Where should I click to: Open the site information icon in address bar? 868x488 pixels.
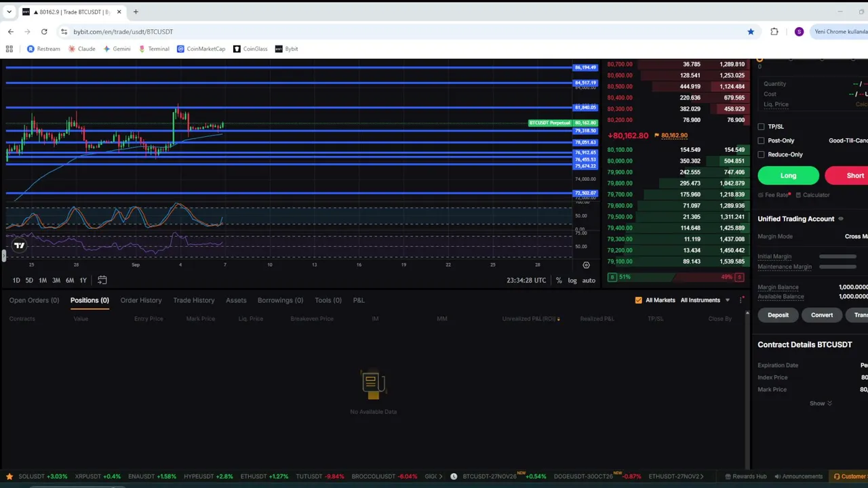pyautogui.click(x=64, y=31)
